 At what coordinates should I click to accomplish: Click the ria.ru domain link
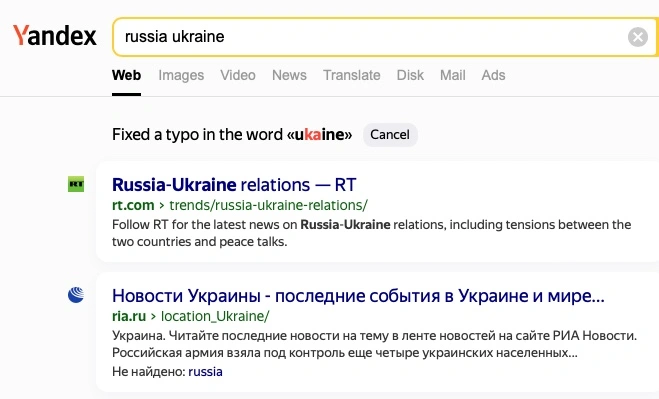click(x=129, y=316)
